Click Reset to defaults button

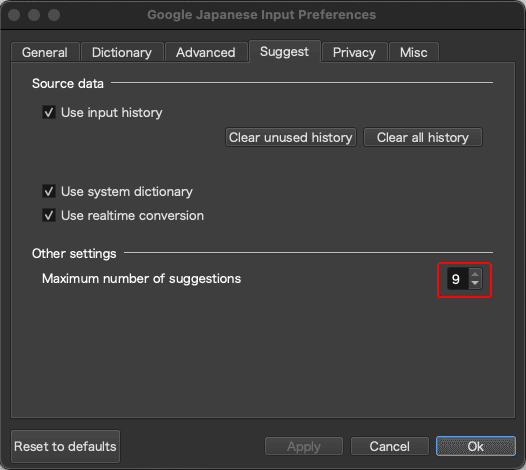(x=65, y=447)
